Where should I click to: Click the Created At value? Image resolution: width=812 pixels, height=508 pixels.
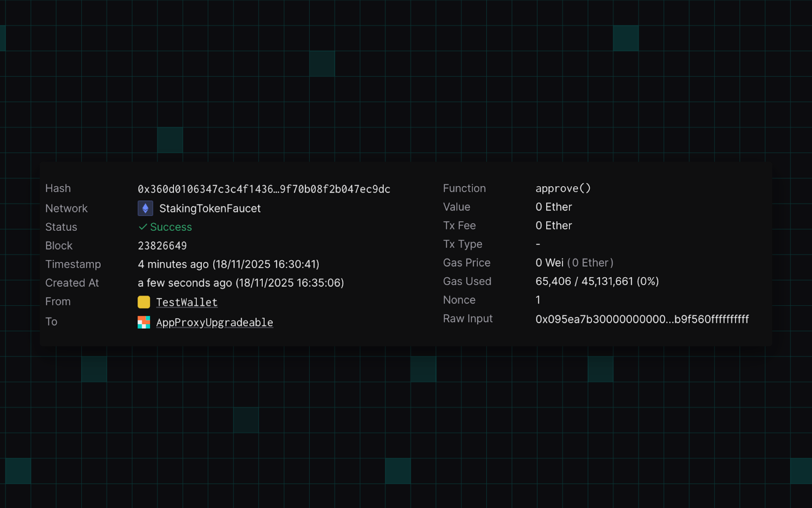(240, 283)
